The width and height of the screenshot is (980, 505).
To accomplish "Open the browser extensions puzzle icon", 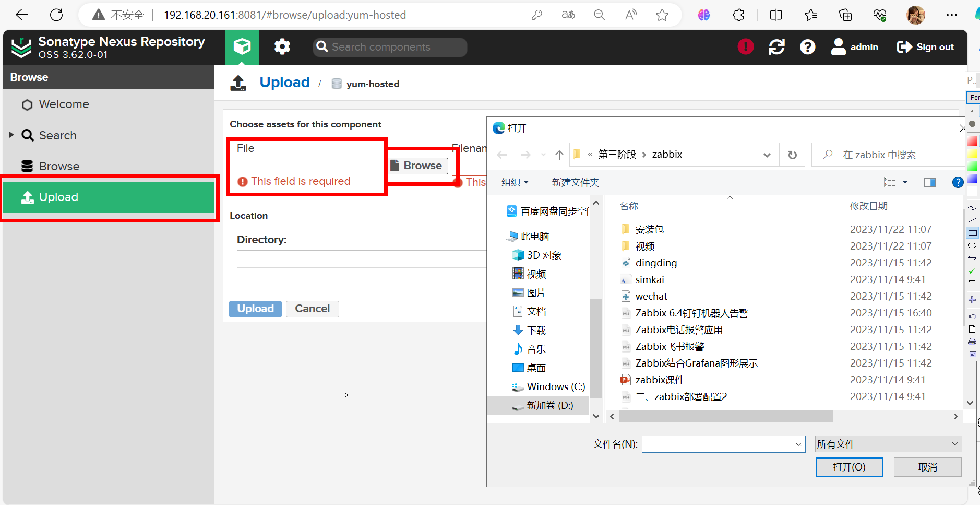I will tap(739, 15).
